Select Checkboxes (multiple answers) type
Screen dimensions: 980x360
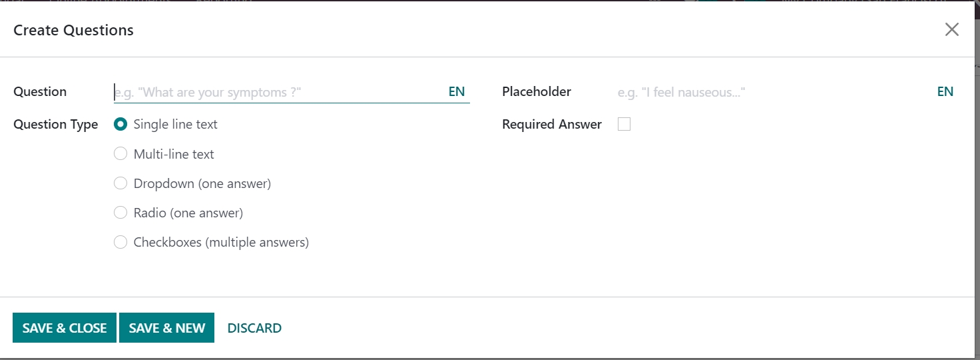coord(121,242)
